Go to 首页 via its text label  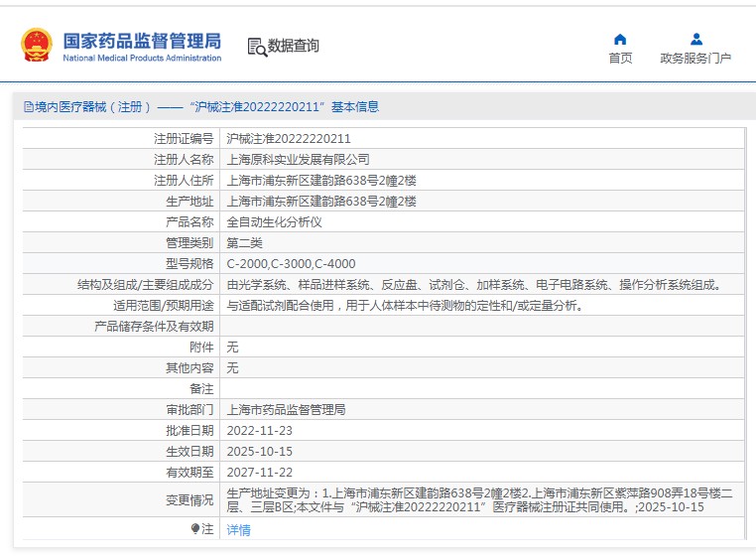(x=620, y=59)
